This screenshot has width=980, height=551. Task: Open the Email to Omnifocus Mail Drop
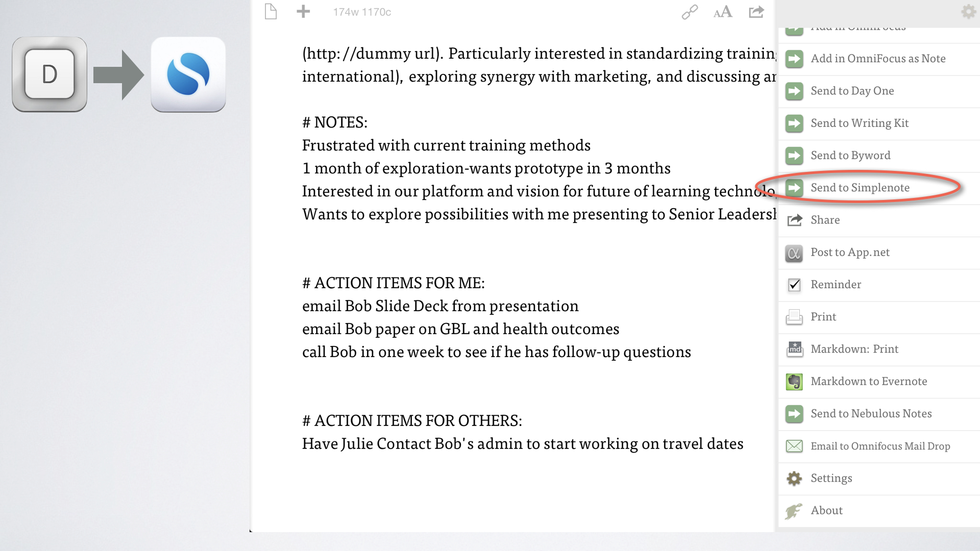pyautogui.click(x=880, y=445)
